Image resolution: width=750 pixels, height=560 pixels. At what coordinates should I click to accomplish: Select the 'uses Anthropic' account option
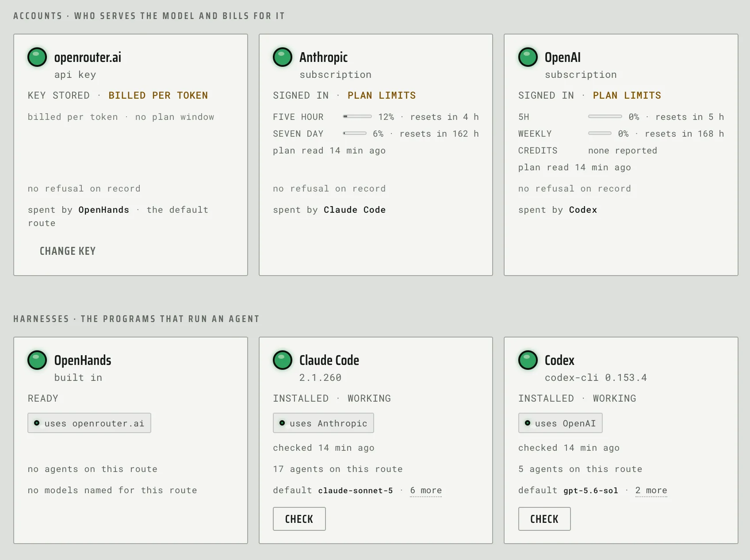click(x=323, y=423)
